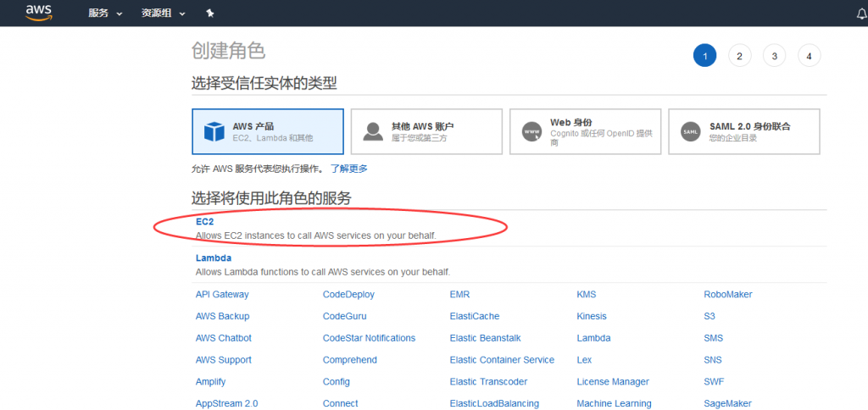The image size is (868, 410).
Task: Select AppStream 2.0 service
Action: pyautogui.click(x=227, y=403)
